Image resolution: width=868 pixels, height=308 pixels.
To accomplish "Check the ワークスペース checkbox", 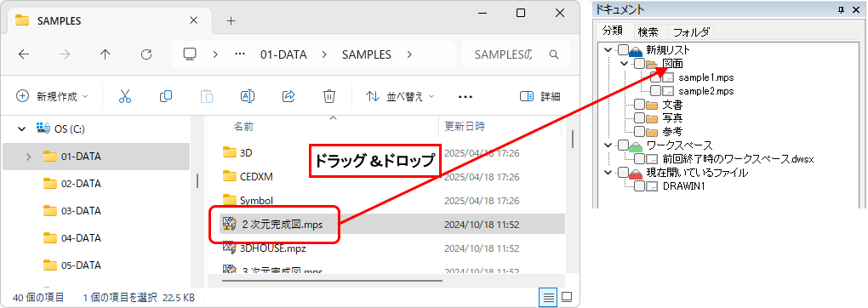I will (x=623, y=145).
